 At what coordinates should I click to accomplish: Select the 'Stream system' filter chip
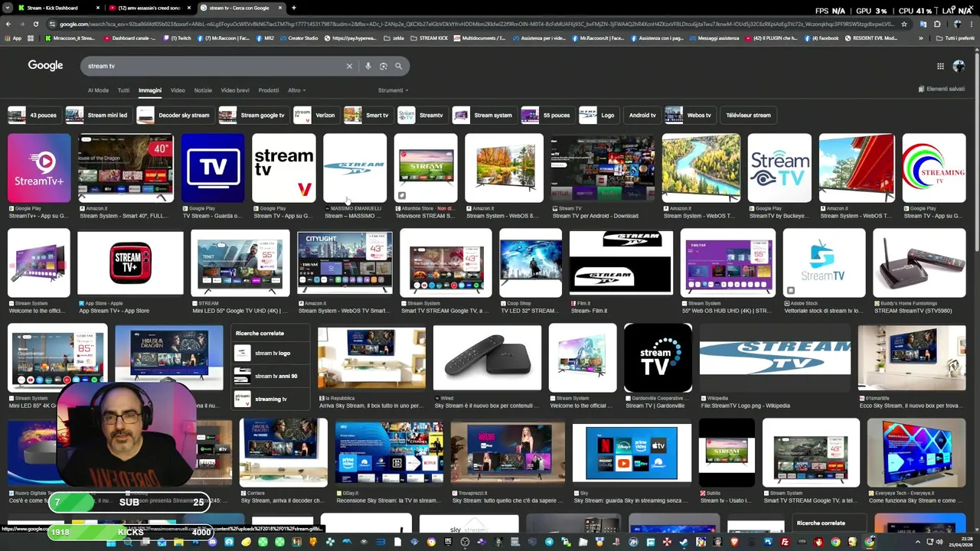coord(484,115)
